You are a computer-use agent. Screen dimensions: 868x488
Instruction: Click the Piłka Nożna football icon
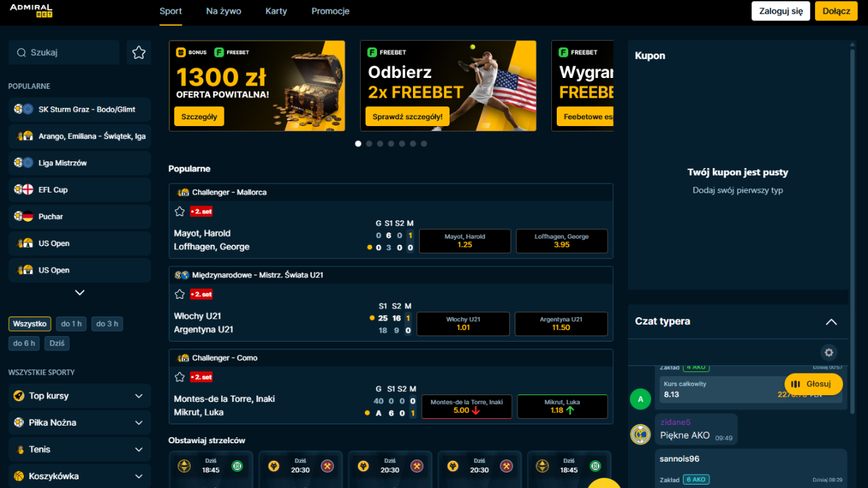click(19, 422)
